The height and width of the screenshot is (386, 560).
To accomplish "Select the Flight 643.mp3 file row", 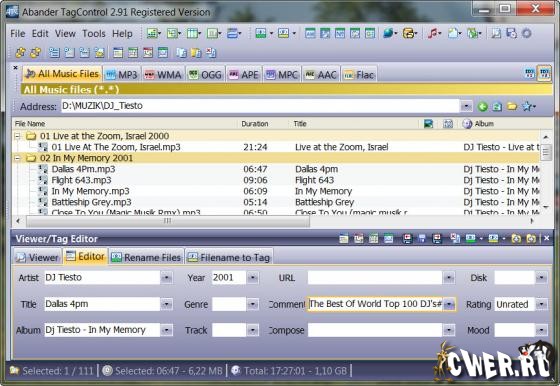I will [275, 180].
